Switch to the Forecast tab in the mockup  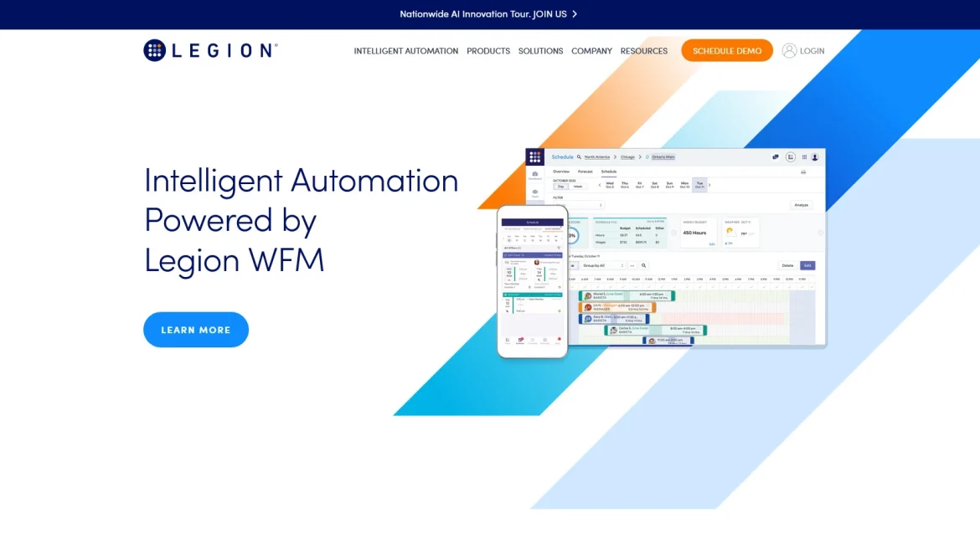point(585,172)
